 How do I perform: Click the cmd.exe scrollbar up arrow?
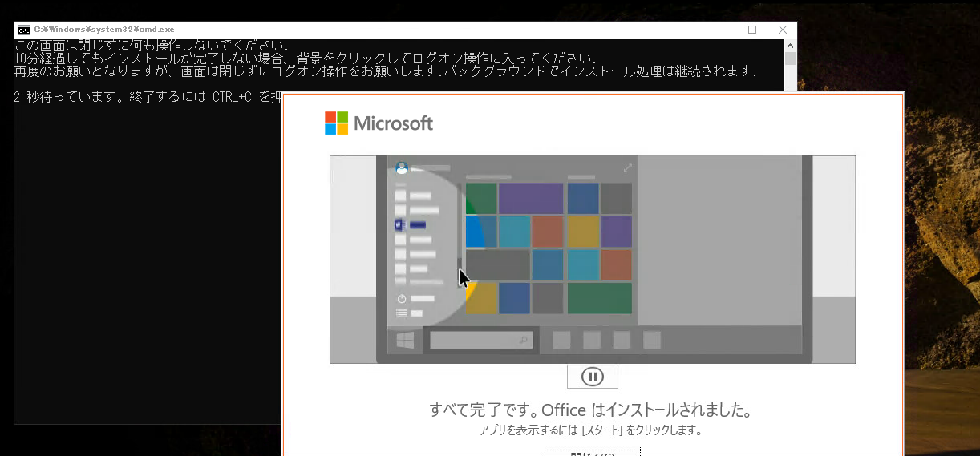[791, 46]
